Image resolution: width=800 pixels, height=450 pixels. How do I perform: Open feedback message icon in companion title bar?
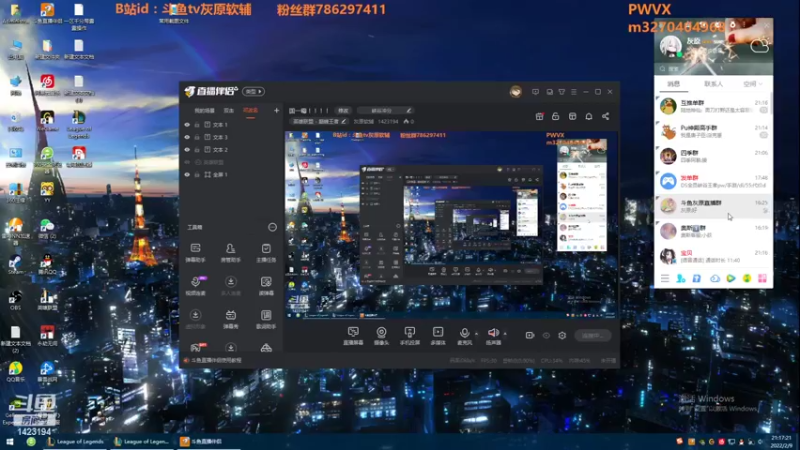535,92
